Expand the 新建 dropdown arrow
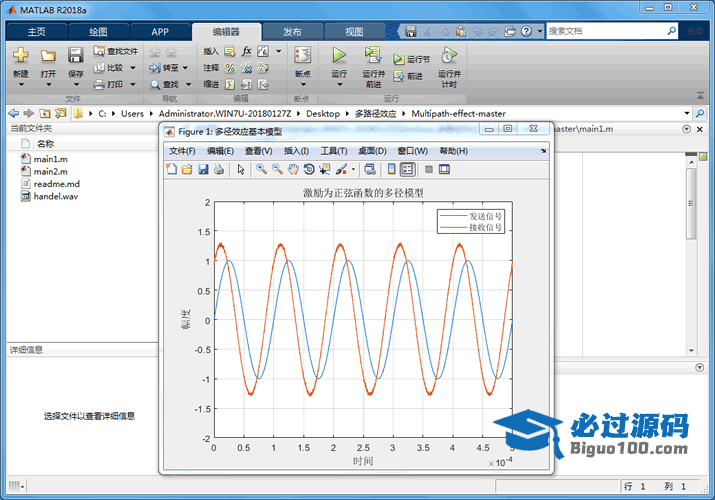715x500 pixels. (21, 85)
